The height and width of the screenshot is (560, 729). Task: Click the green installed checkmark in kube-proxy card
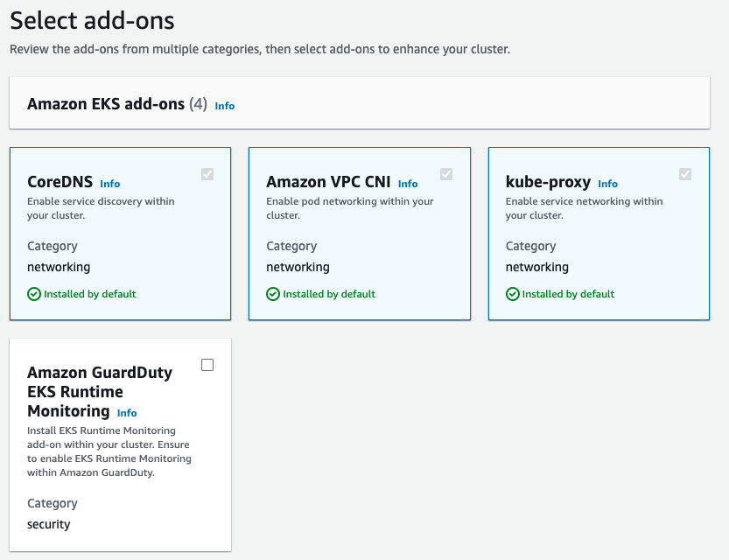coord(513,294)
